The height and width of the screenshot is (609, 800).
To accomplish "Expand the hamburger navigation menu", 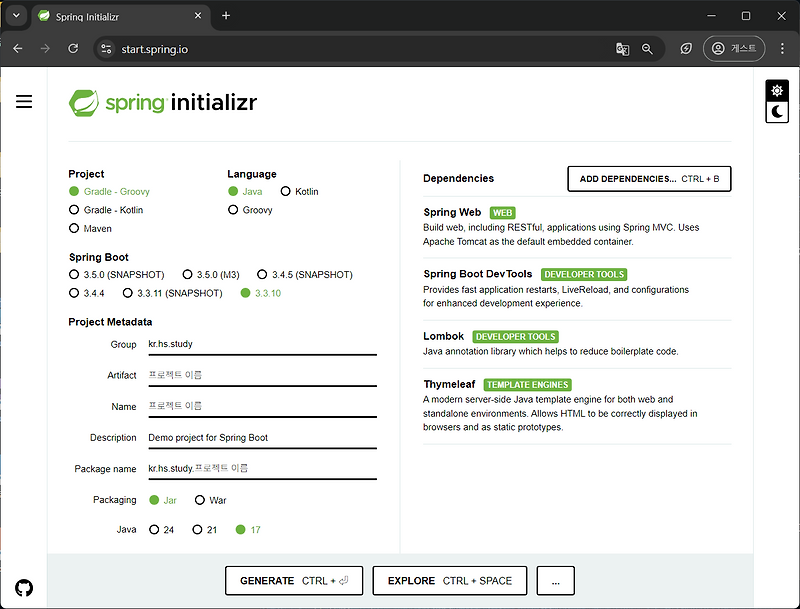I will click(x=24, y=100).
